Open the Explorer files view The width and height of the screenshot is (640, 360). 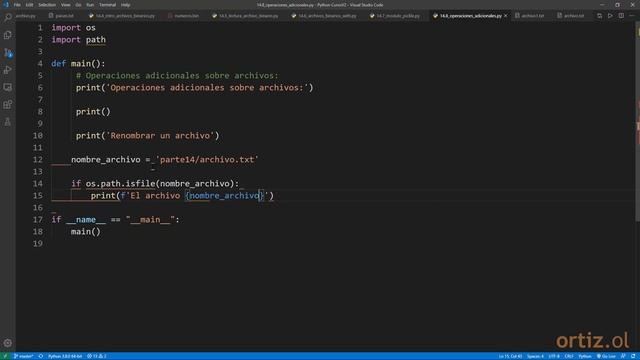coord(8,35)
